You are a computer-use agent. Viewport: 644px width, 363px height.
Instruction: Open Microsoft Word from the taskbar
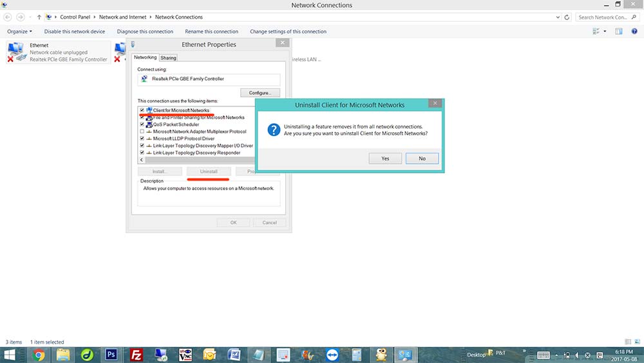coord(234,355)
